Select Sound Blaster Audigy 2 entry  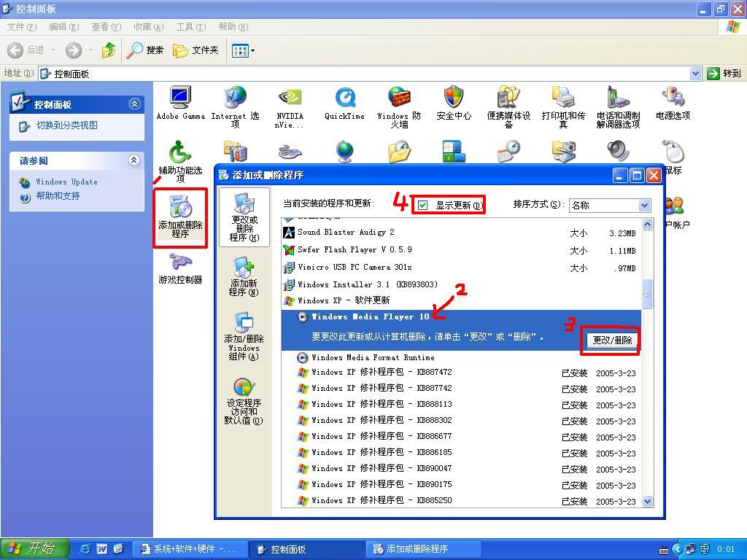coord(461,233)
